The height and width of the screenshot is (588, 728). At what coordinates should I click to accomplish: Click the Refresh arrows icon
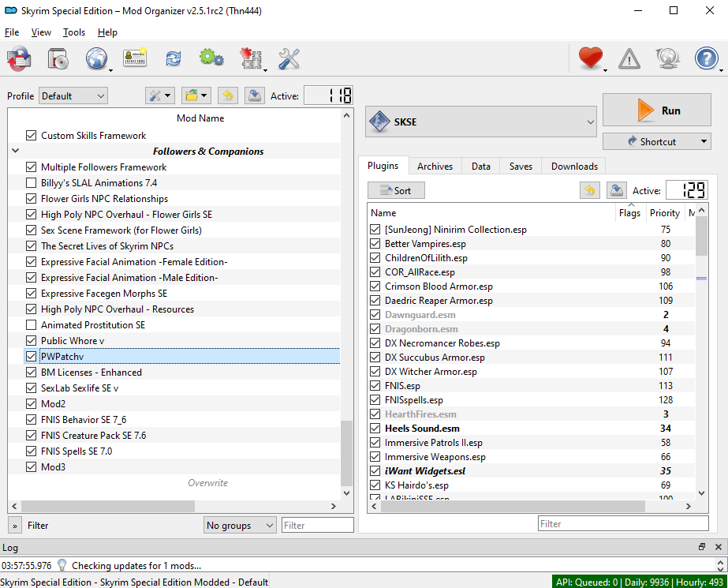(x=173, y=58)
